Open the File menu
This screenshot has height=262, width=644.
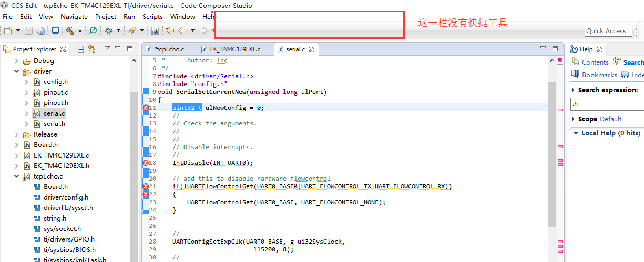tap(7, 16)
